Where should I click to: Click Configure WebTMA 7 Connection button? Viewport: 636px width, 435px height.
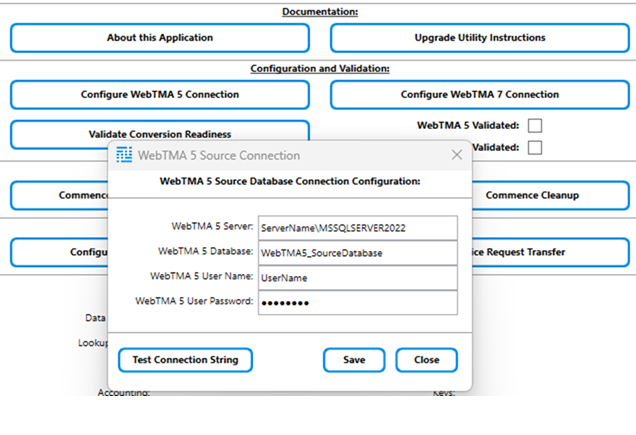[480, 95]
